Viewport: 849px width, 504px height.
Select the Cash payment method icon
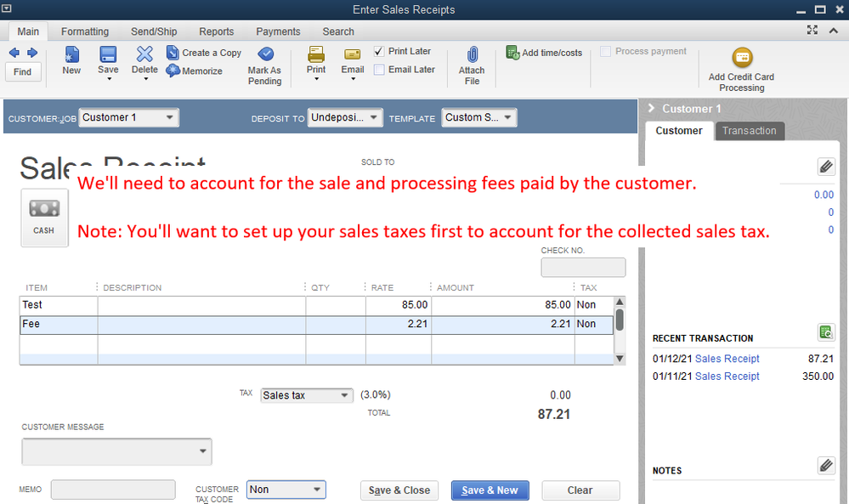[x=44, y=218]
